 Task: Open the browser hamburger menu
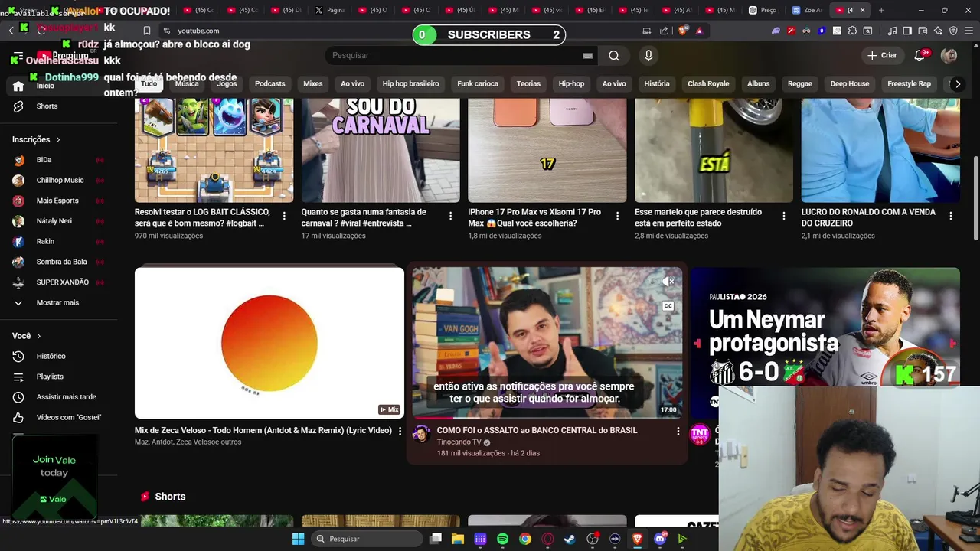click(969, 31)
